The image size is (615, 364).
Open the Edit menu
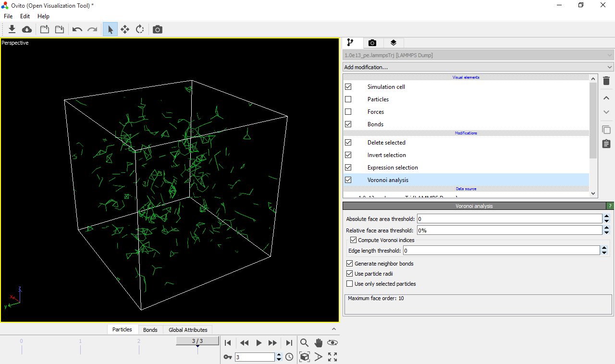25,16
